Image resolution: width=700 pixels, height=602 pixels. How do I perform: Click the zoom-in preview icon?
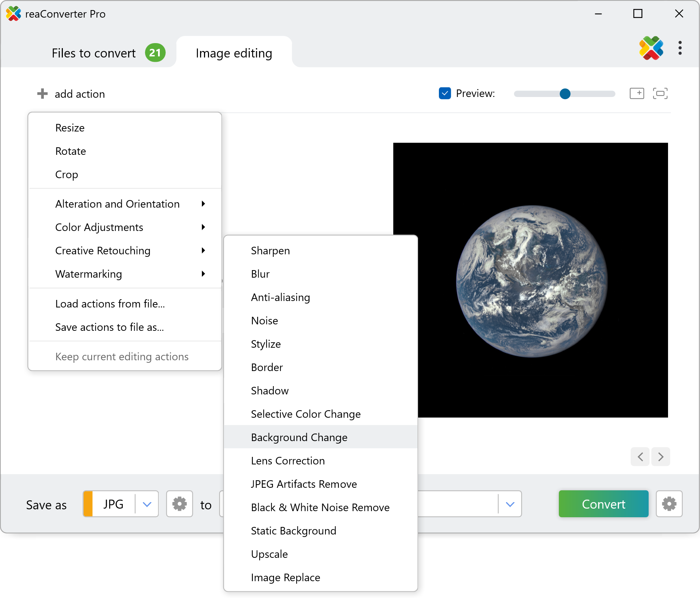[637, 93]
